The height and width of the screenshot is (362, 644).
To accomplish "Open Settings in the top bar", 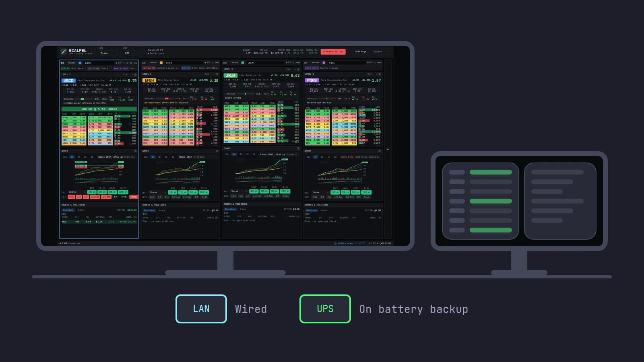I will pos(361,51).
